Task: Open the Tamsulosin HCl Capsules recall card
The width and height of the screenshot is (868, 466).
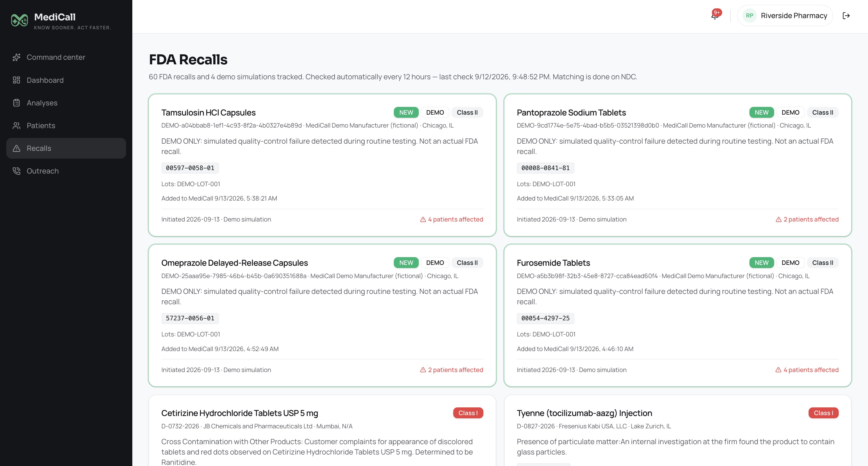Action: [322, 165]
